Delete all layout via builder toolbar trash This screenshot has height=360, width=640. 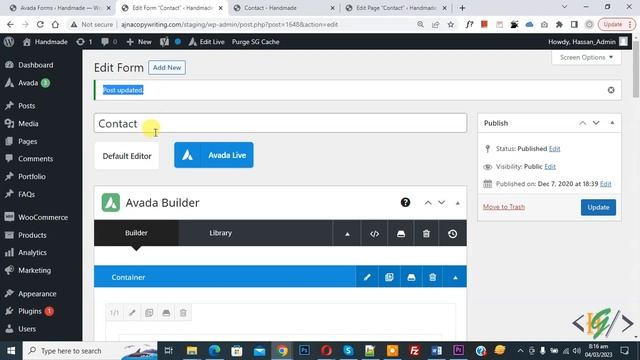(426, 234)
